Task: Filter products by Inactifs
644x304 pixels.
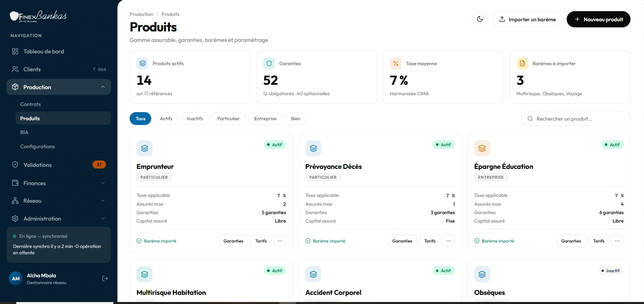Action: coord(195,119)
